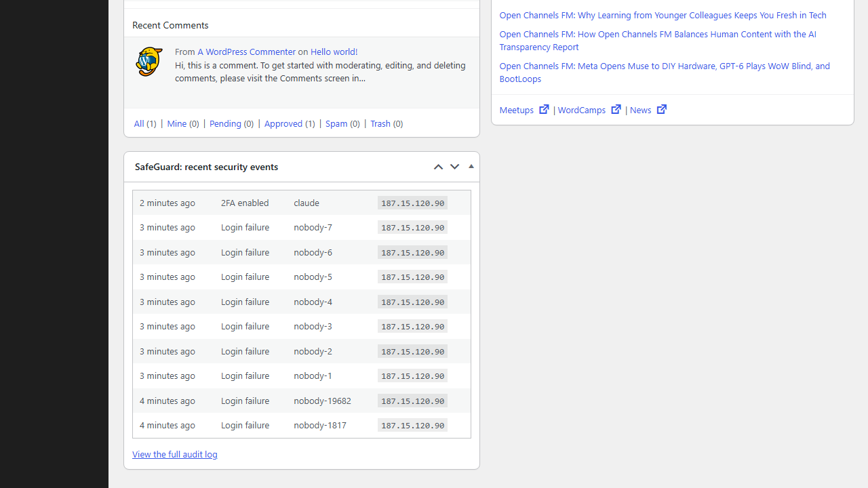Open WordCamps external link

(x=589, y=110)
